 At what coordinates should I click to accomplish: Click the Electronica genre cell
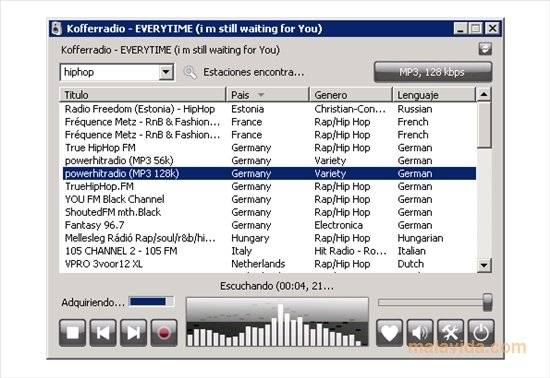[338, 225]
